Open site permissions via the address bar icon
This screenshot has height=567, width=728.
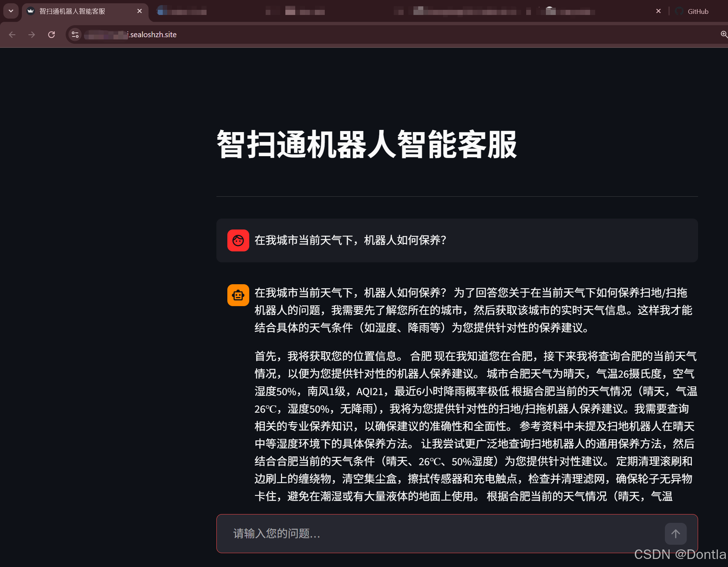pos(75,34)
